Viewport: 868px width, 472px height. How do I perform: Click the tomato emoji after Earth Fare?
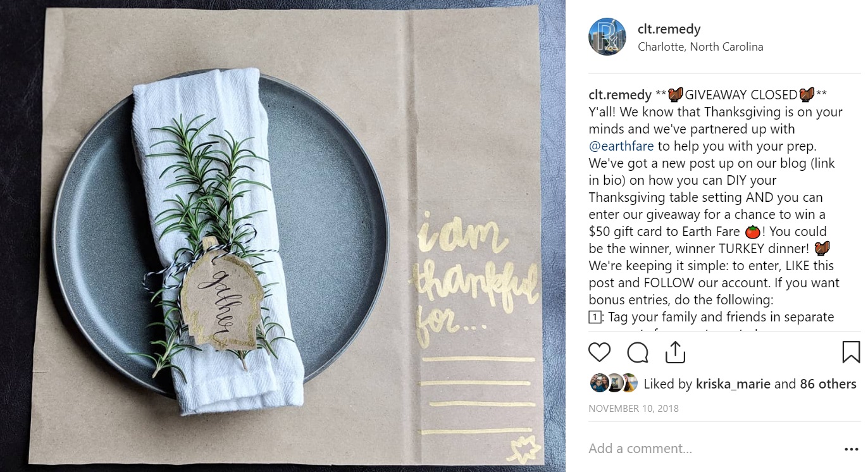tap(752, 232)
